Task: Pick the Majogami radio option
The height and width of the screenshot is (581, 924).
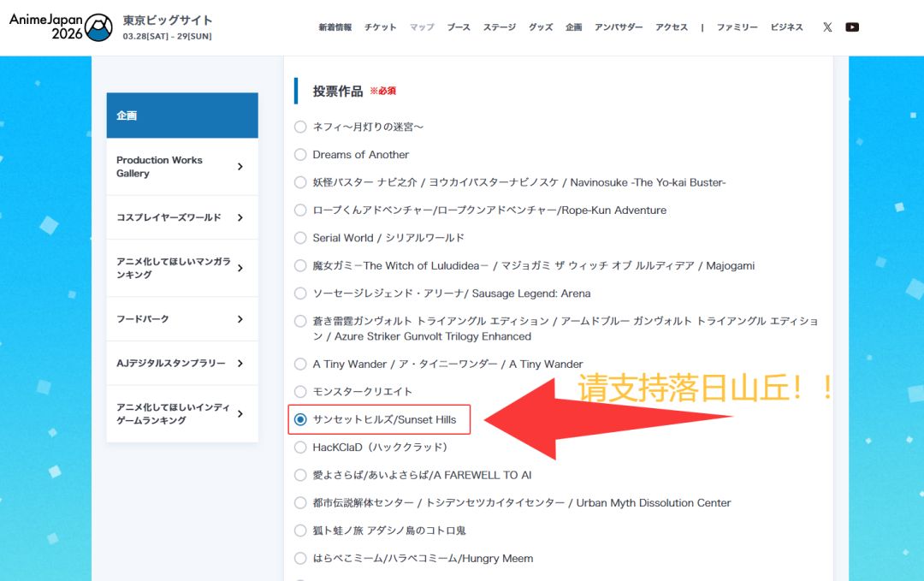Action: pyautogui.click(x=300, y=265)
